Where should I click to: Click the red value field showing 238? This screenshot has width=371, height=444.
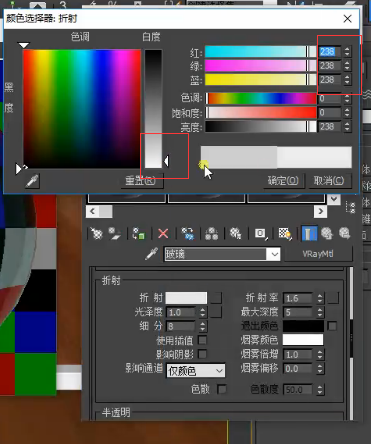[x=330, y=52]
